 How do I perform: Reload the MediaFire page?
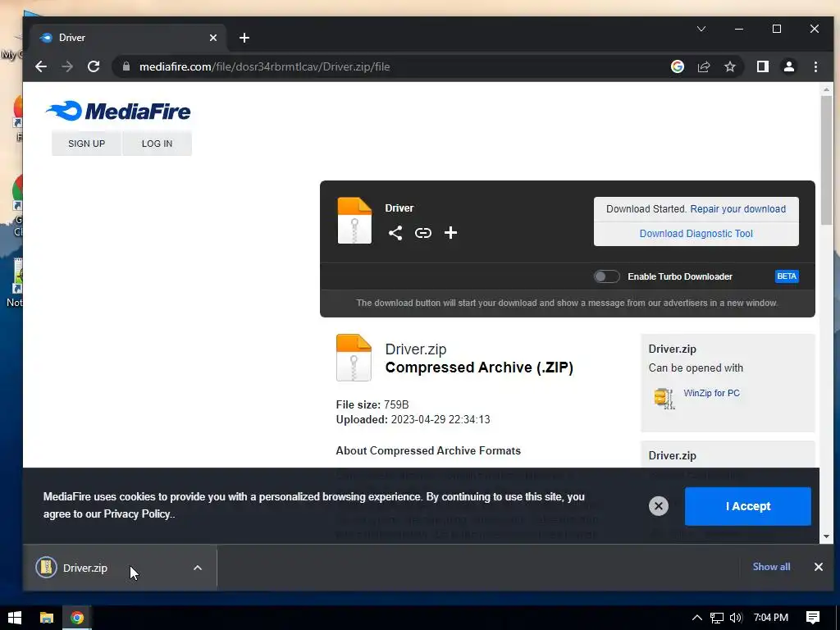[x=94, y=66]
